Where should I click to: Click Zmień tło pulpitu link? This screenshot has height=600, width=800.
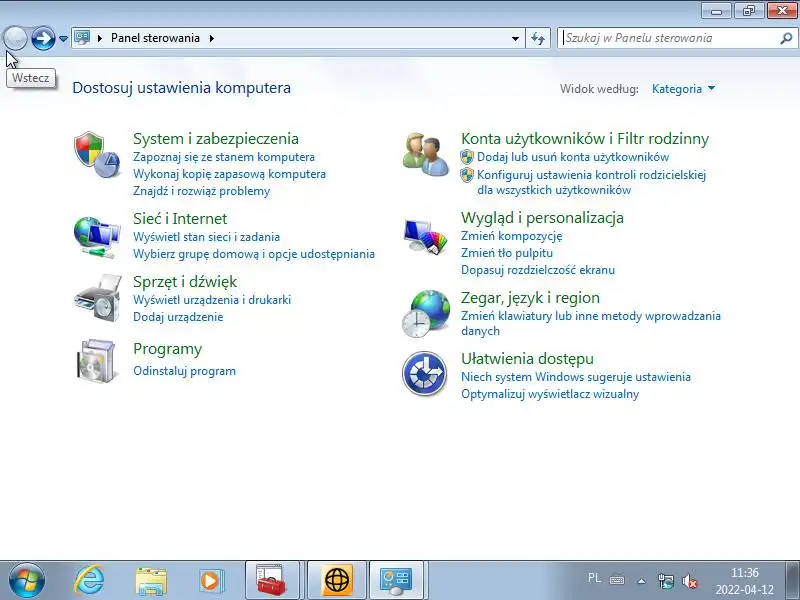click(x=507, y=253)
